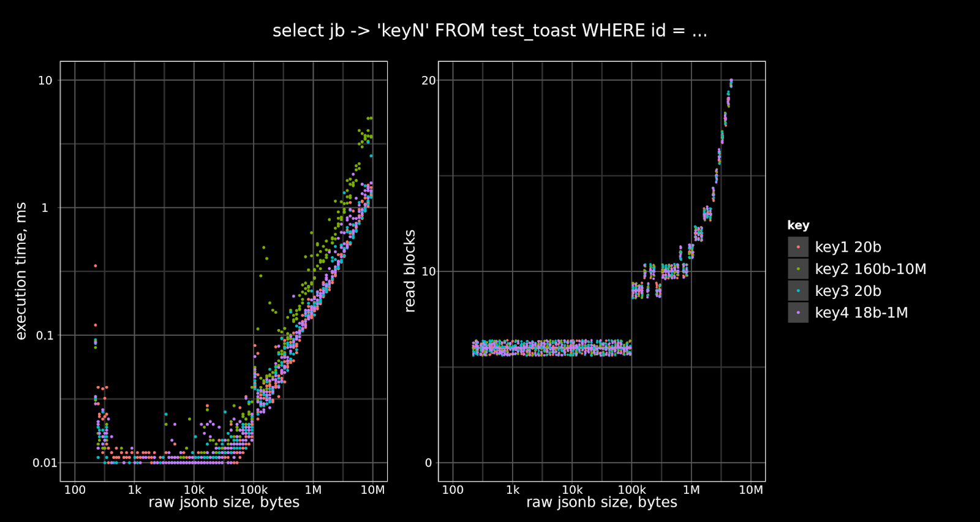The width and height of the screenshot is (980, 522).
Task: Click the 'execution time, ms' axis label
Action: tap(21, 271)
